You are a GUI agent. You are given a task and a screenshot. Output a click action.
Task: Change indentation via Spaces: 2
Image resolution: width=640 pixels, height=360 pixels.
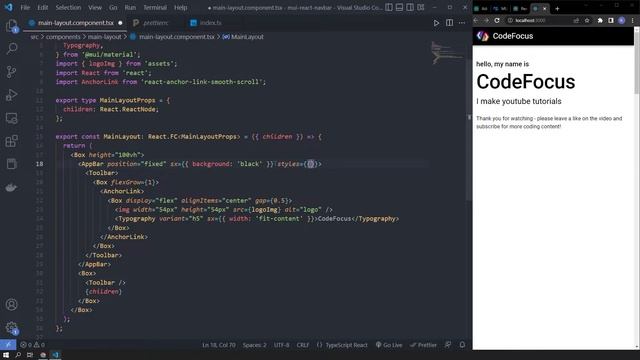(x=254, y=345)
